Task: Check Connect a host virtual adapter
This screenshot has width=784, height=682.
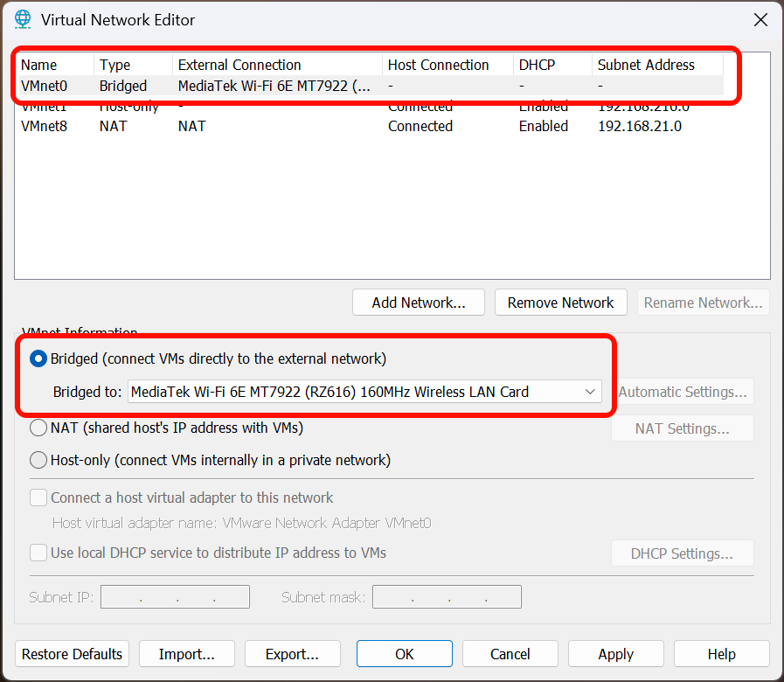Action: click(x=38, y=498)
